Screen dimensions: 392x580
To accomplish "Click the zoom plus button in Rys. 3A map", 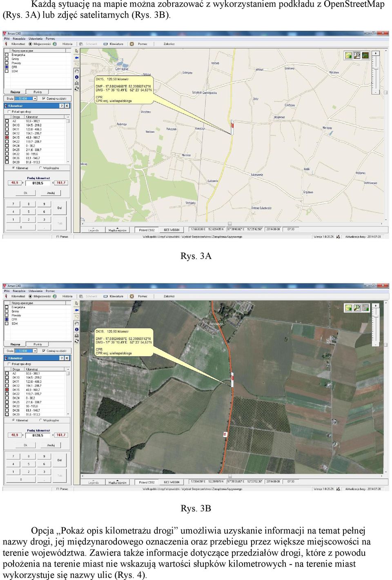I will coord(376,53).
